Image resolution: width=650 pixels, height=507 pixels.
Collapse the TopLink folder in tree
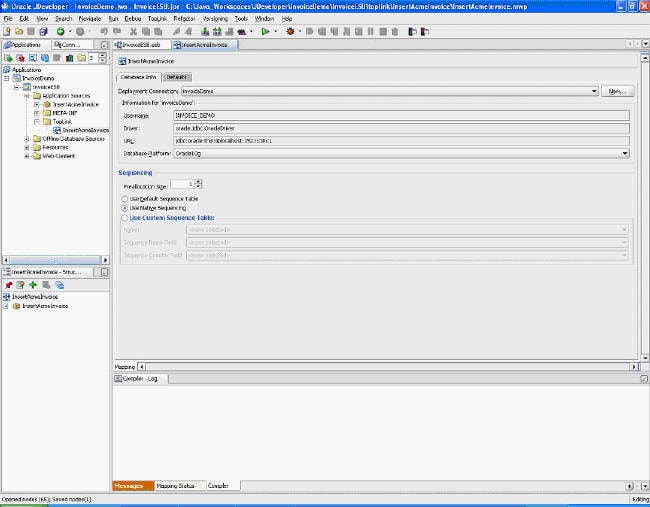point(37,121)
